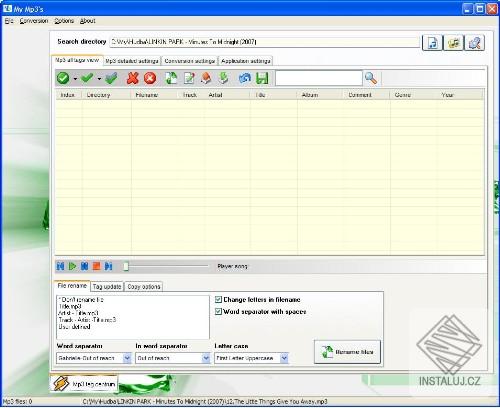This screenshot has height=408, width=500.
Task: Click the search files button with magnifier at top right
Action: (474, 43)
